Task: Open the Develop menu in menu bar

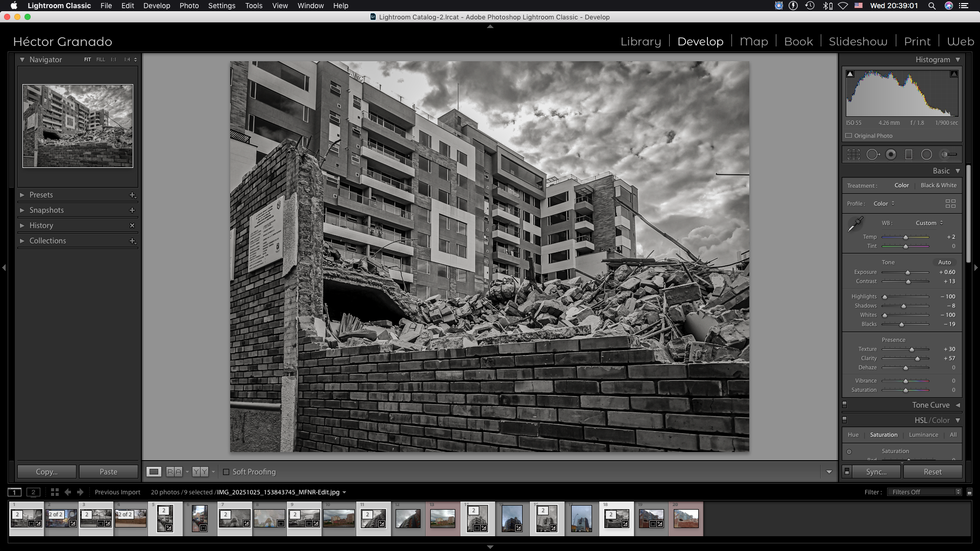Action: 156,6
